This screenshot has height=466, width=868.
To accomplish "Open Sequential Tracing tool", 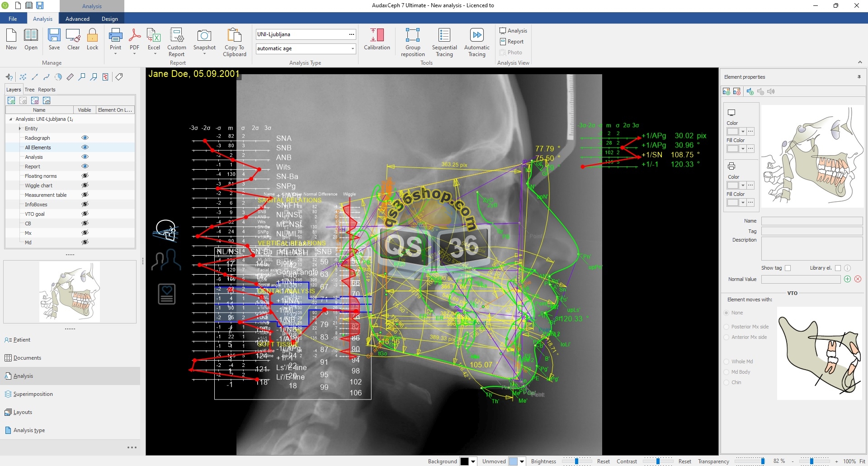I will [x=444, y=36].
